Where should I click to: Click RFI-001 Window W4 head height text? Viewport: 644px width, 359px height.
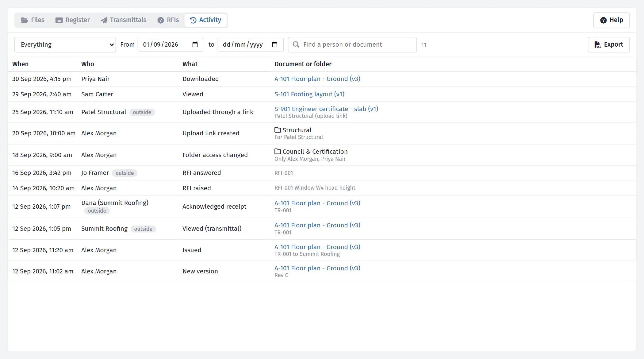(x=315, y=188)
